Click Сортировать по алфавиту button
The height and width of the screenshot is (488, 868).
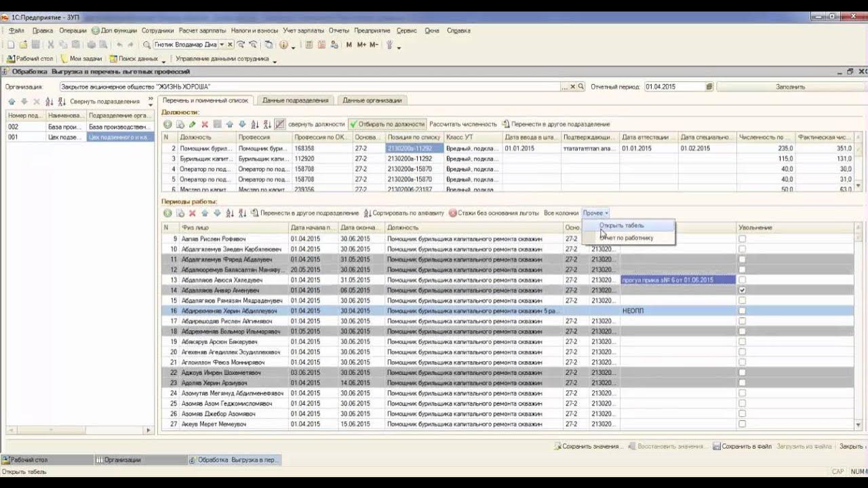(x=403, y=213)
